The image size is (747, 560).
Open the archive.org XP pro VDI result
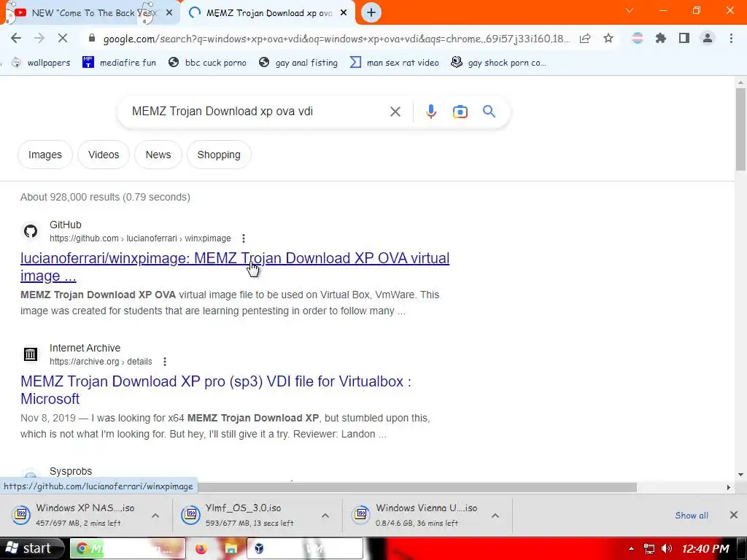click(216, 390)
